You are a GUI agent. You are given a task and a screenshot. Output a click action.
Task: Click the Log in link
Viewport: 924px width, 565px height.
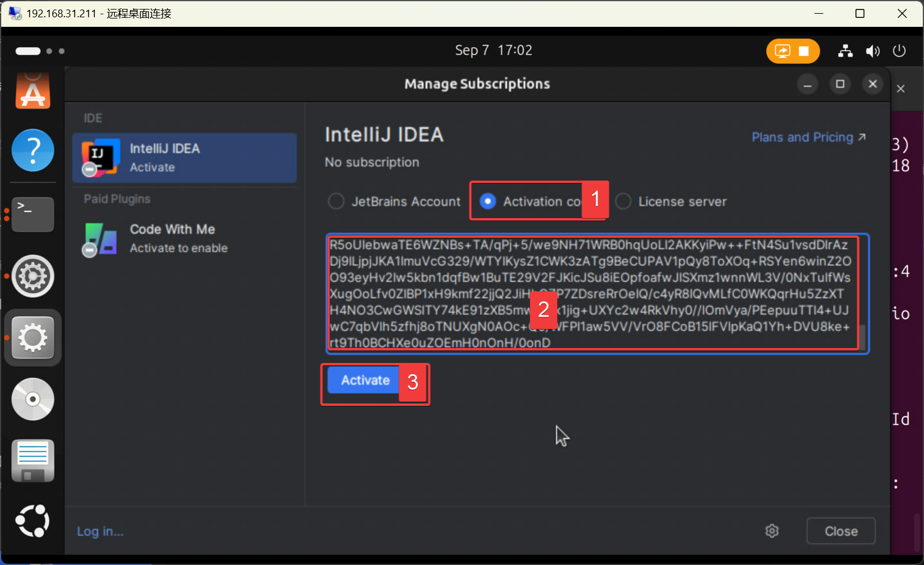[100, 531]
